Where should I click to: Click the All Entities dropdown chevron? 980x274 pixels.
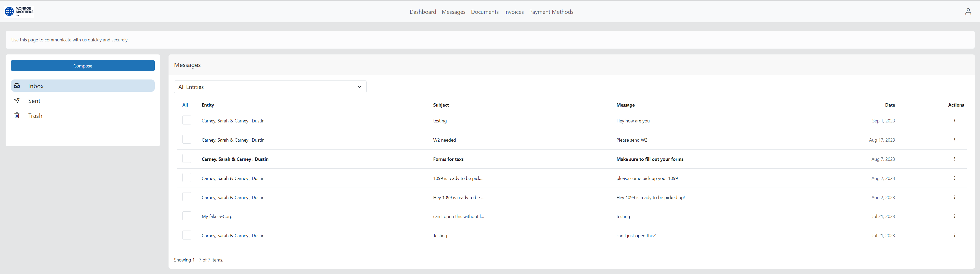point(359,86)
